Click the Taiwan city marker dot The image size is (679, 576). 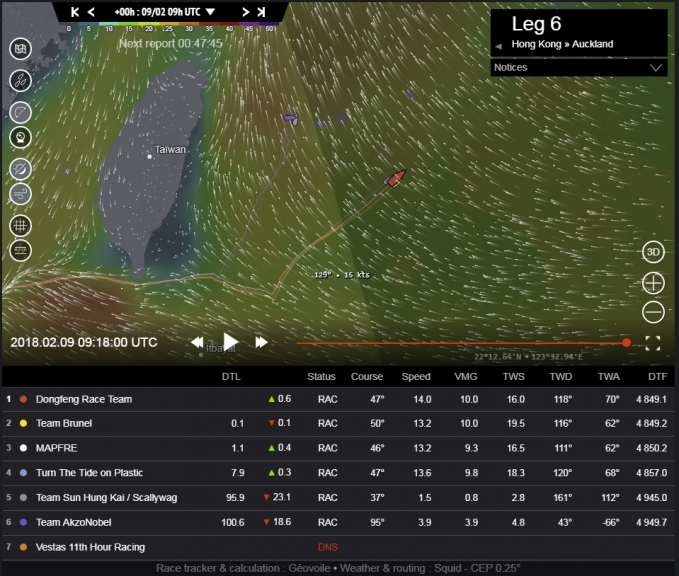point(149,157)
